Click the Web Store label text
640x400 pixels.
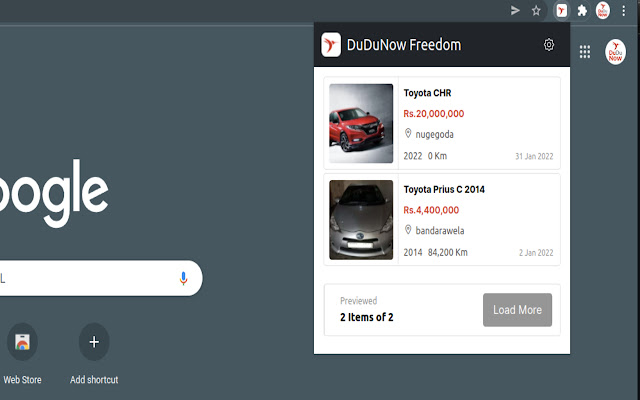(x=22, y=380)
